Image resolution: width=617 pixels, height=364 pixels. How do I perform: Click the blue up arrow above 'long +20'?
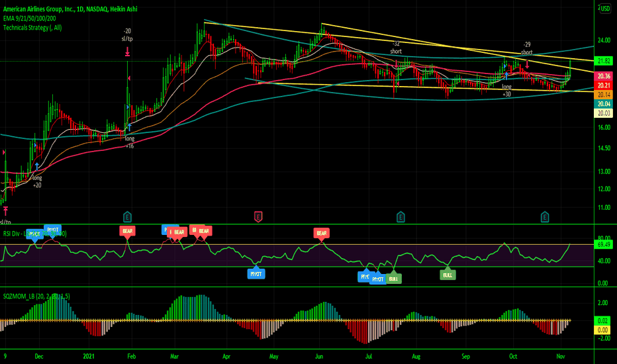click(x=37, y=167)
